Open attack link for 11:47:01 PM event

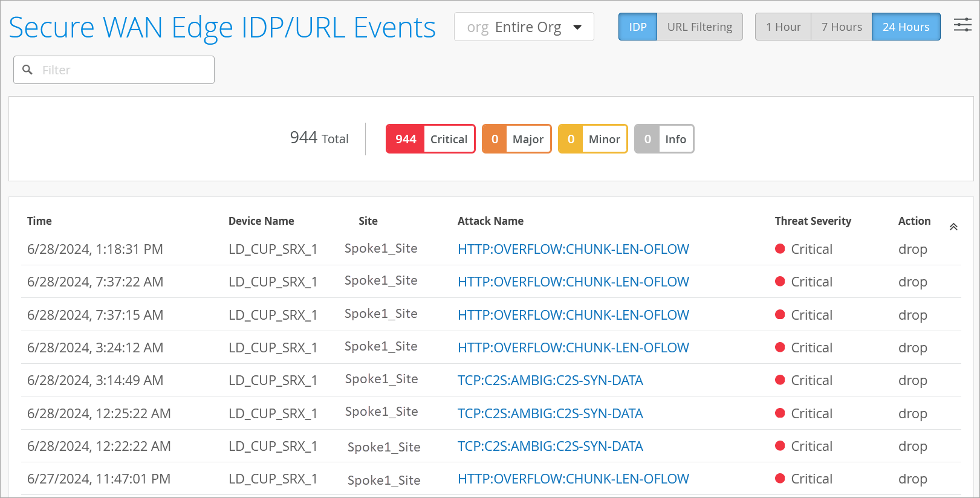coord(573,479)
